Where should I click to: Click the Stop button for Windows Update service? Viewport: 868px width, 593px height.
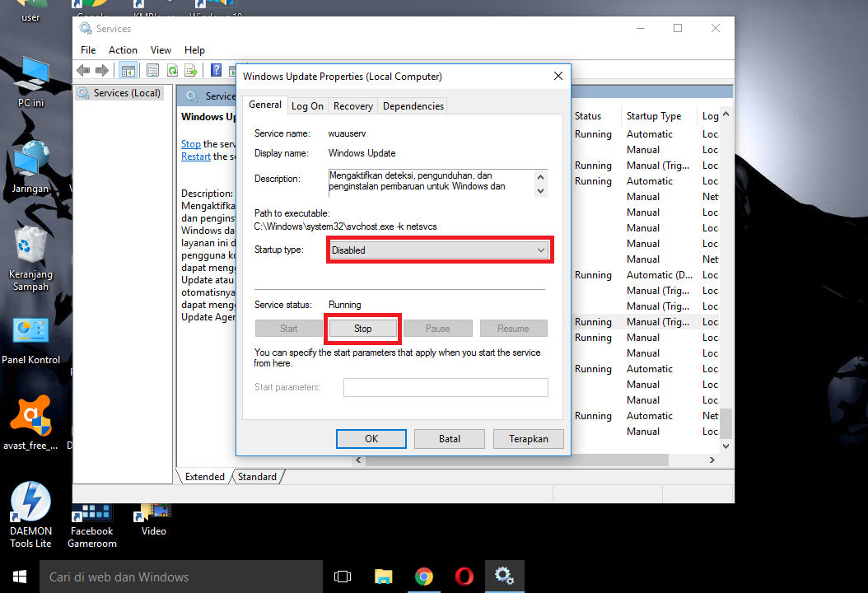pyautogui.click(x=362, y=328)
